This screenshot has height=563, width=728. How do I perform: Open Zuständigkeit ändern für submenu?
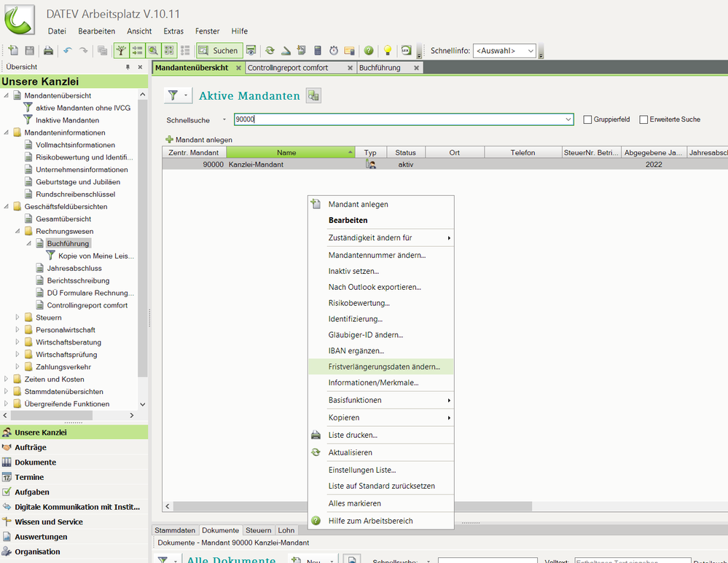coord(381,237)
